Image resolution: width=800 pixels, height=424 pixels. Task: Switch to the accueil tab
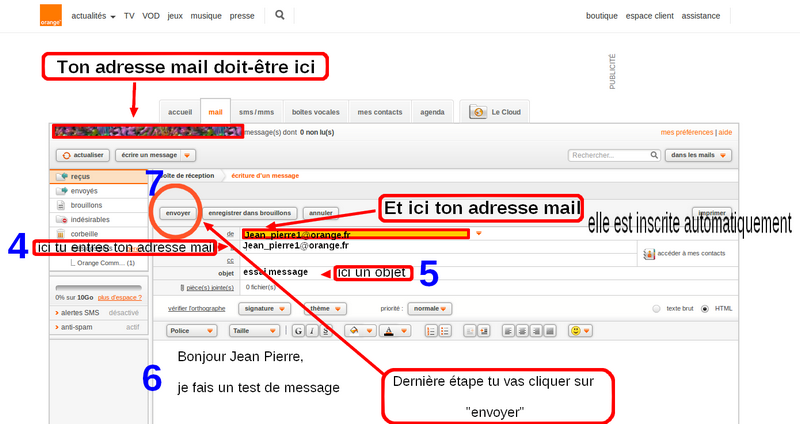click(180, 112)
